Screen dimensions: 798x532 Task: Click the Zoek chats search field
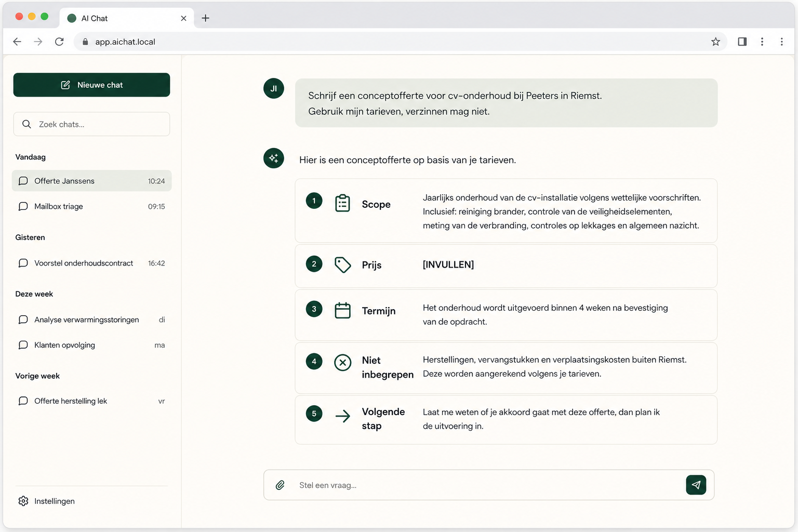click(91, 124)
